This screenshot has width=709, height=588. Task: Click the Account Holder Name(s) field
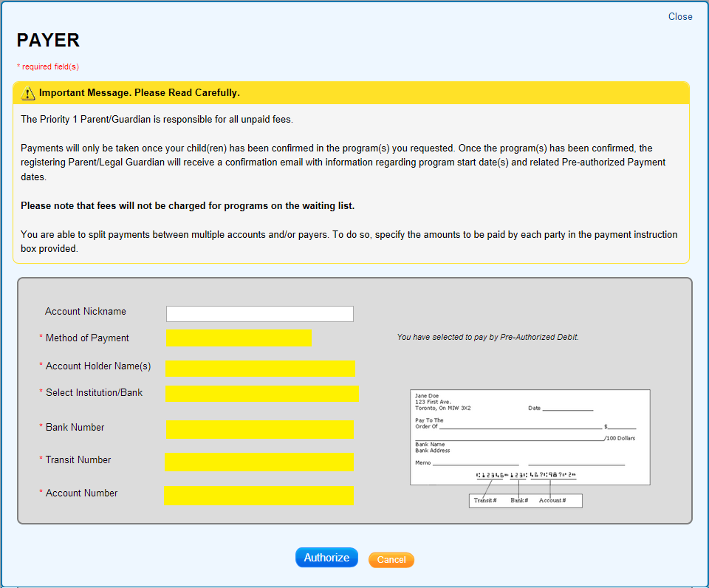pos(260,368)
